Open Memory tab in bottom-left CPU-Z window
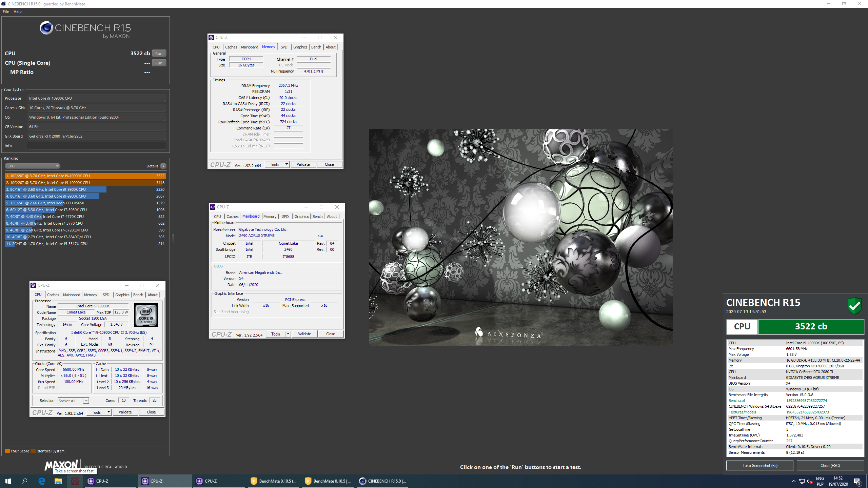The height and width of the screenshot is (488, 868). (91, 295)
